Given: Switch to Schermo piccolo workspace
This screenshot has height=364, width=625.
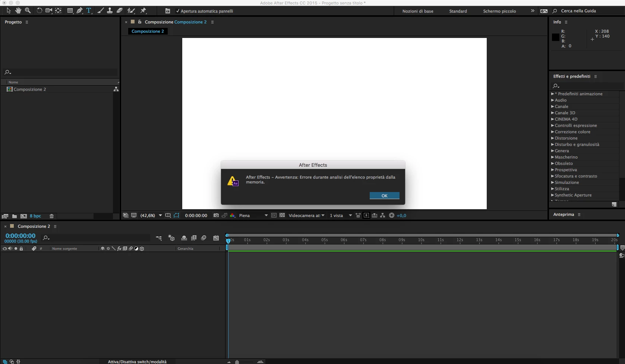Looking at the screenshot, I should 499,11.
